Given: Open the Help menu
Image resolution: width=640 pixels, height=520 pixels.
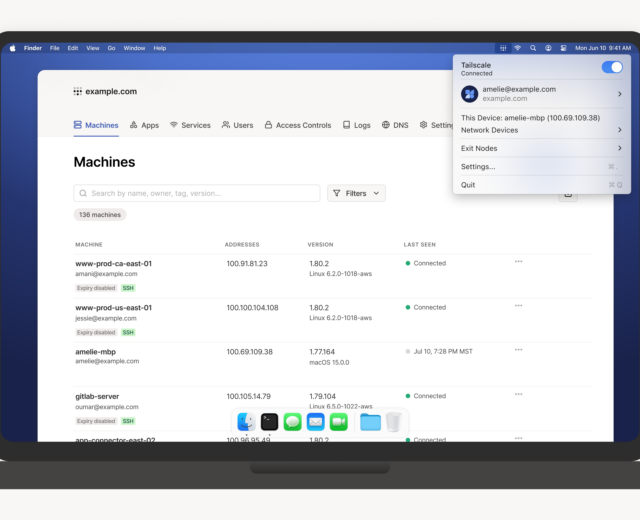Looking at the screenshot, I should (160, 48).
